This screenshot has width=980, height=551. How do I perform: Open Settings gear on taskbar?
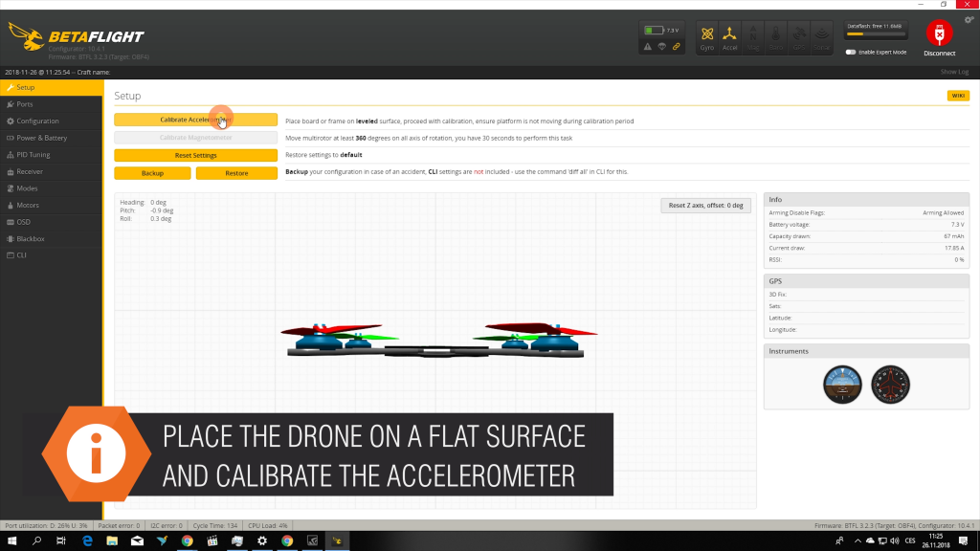(262, 541)
